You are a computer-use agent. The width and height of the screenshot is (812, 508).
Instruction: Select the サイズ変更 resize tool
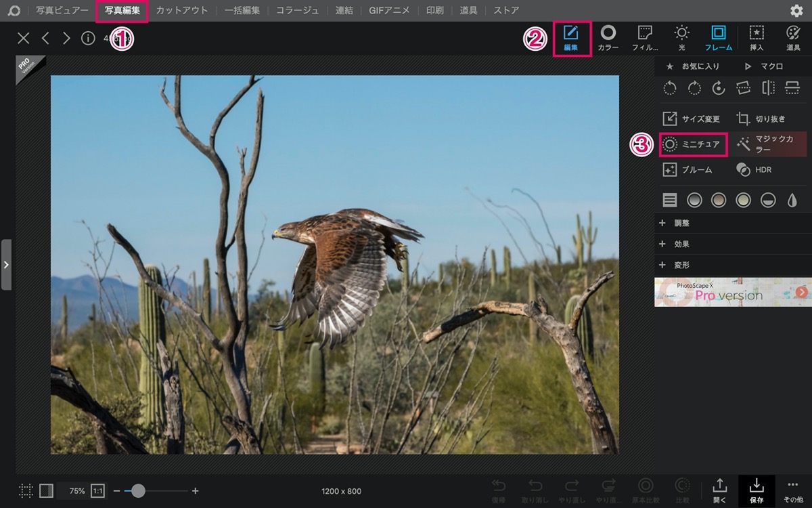point(692,119)
